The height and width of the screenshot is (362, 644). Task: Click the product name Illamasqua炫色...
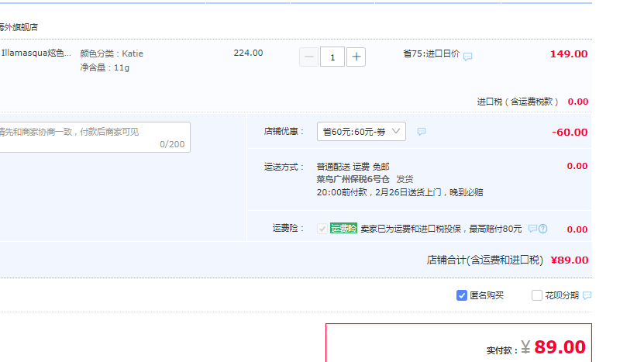click(x=36, y=53)
